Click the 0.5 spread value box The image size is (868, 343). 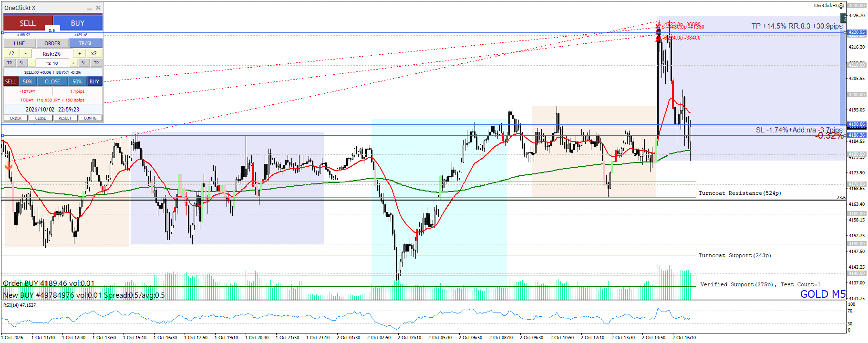(52, 30)
